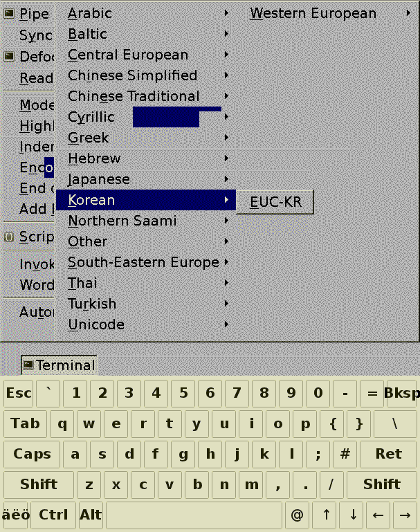Viewport: 420px width, 532px height.
Task: Choose EUC-KR encoding
Action: pos(275,202)
